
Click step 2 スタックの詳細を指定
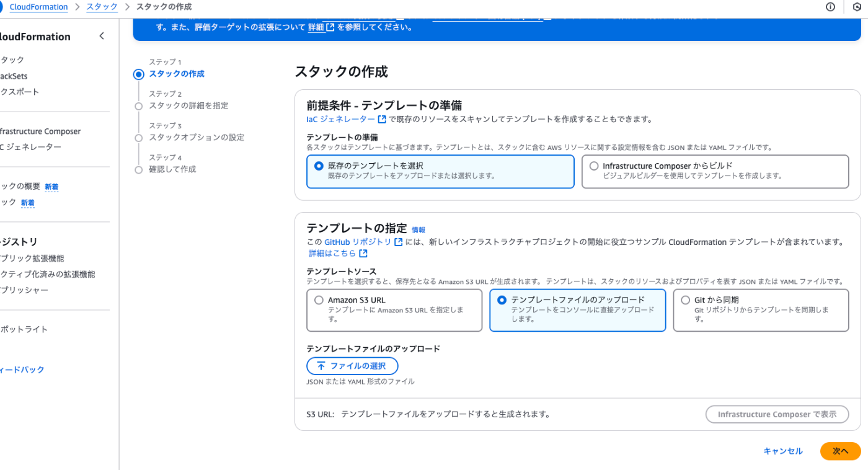pos(188,105)
